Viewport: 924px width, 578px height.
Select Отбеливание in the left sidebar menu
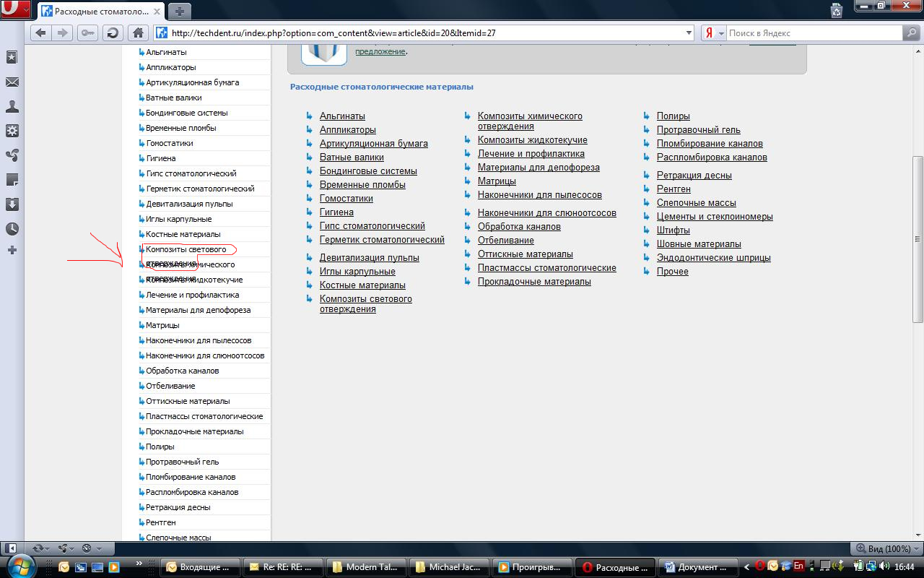[x=170, y=386]
